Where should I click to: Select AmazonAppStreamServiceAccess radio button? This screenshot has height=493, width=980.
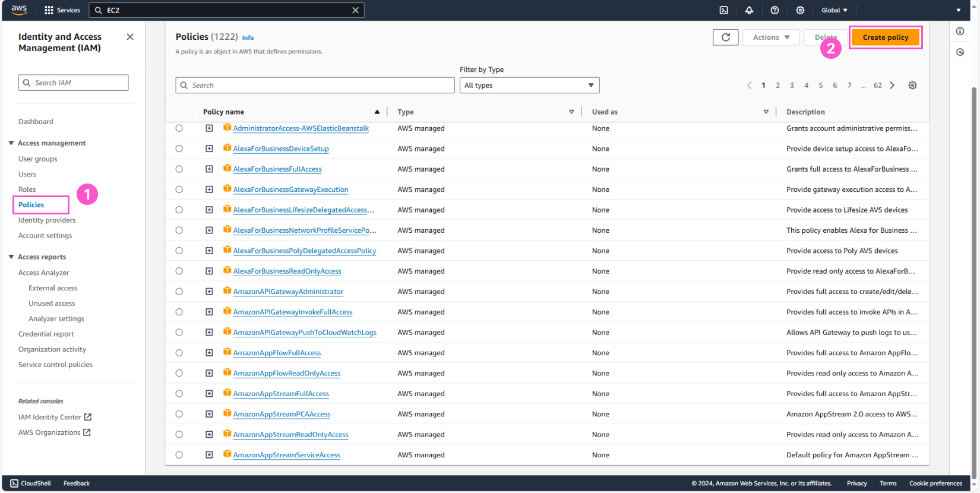click(x=179, y=455)
